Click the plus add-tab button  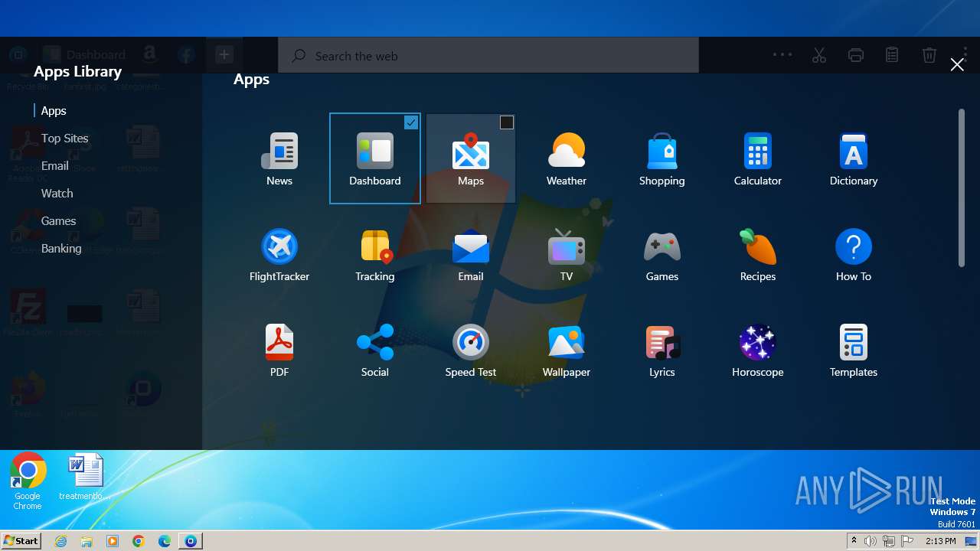tap(224, 54)
